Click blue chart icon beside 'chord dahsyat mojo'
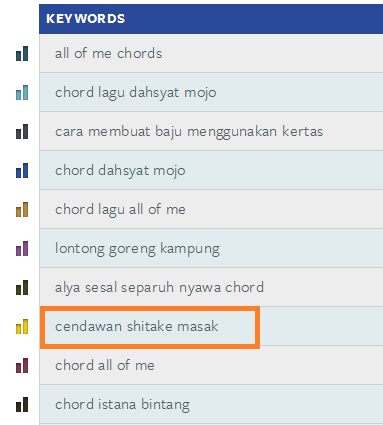 [x=22, y=171]
